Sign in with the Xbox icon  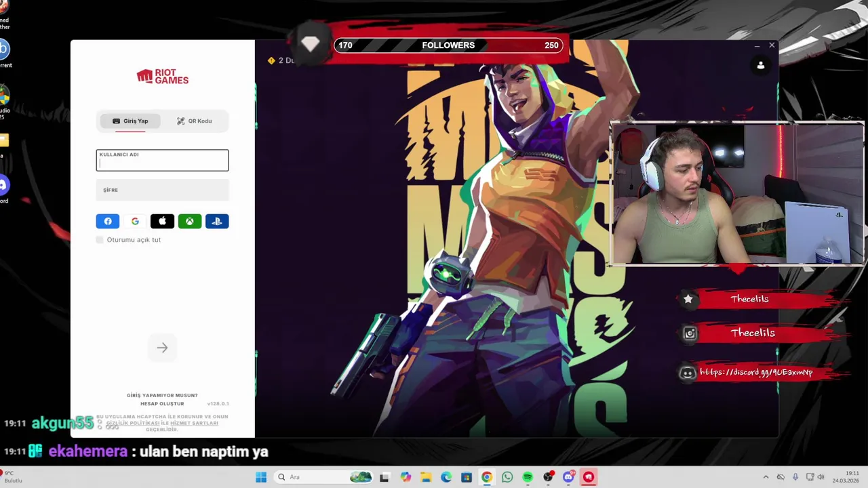coord(190,221)
